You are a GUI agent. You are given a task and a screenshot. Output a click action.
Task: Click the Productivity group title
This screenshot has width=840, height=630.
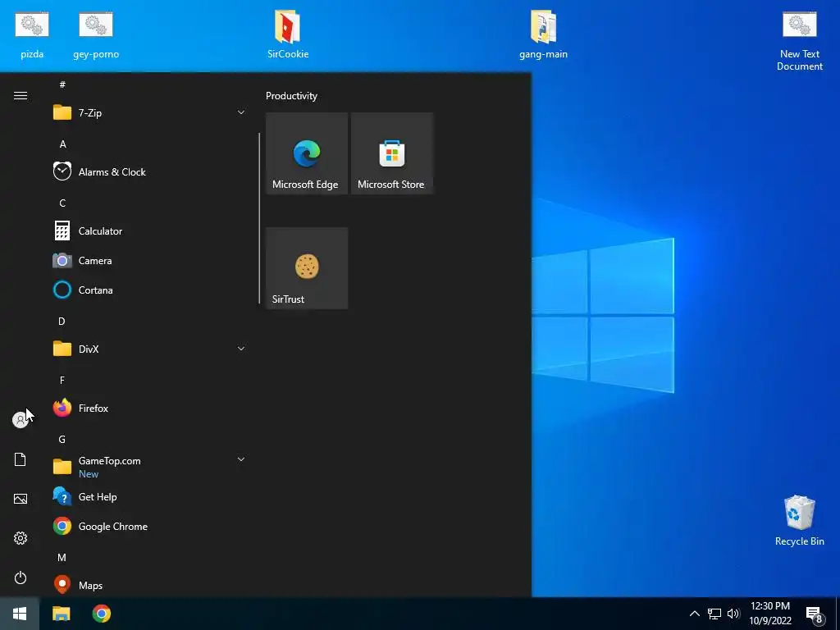pos(291,96)
